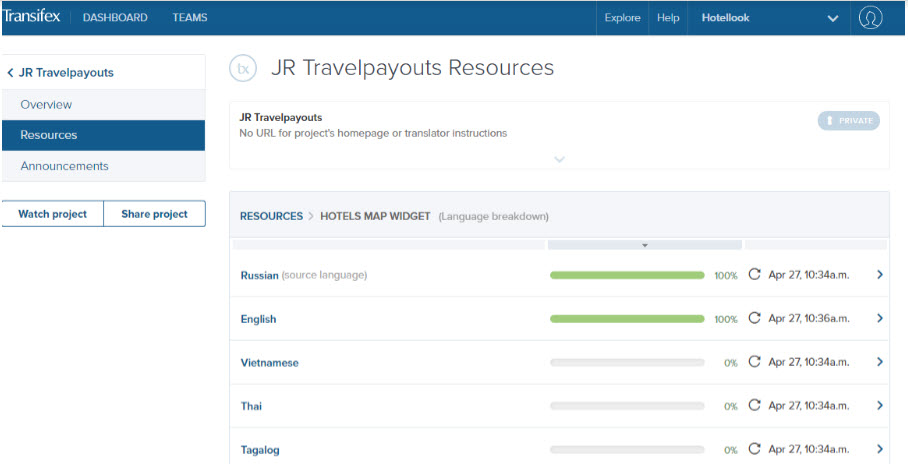The image size is (908, 464).
Task: Expand the JR Travelpayouts project details chevron
Action: [x=559, y=159]
